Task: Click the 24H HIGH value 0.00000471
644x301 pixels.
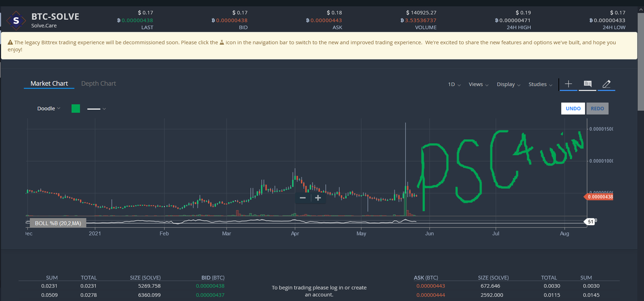Action: 512,20
